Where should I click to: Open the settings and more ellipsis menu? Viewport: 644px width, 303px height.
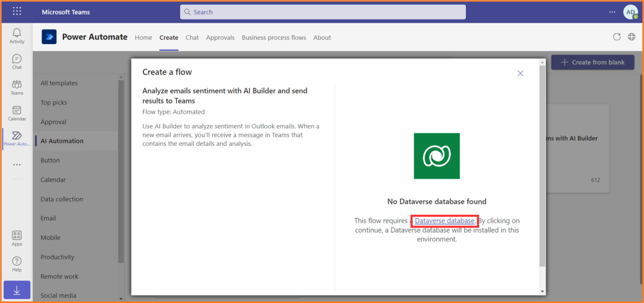pos(612,12)
